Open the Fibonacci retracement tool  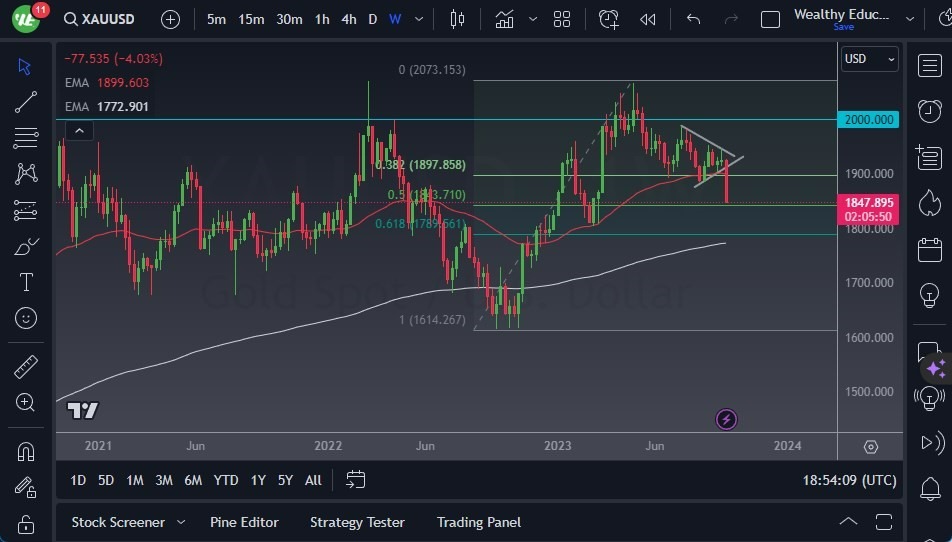click(x=26, y=137)
